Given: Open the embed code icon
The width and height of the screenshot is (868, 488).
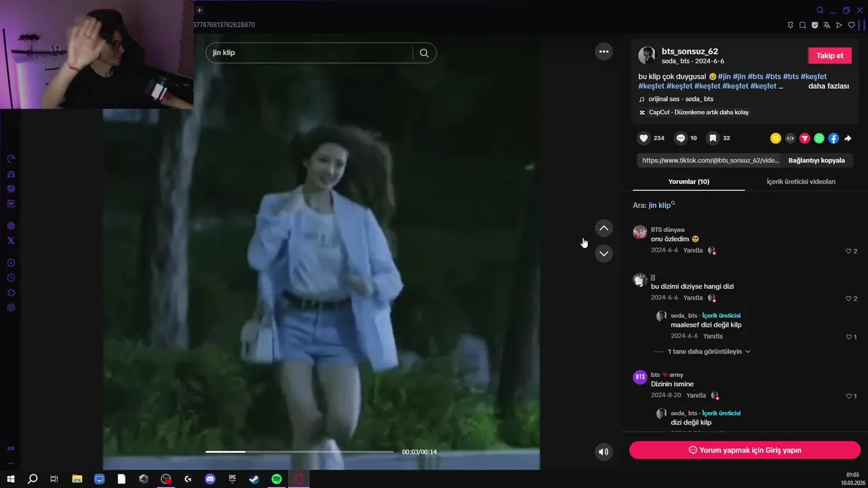Looking at the screenshot, I should pos(790,138).
